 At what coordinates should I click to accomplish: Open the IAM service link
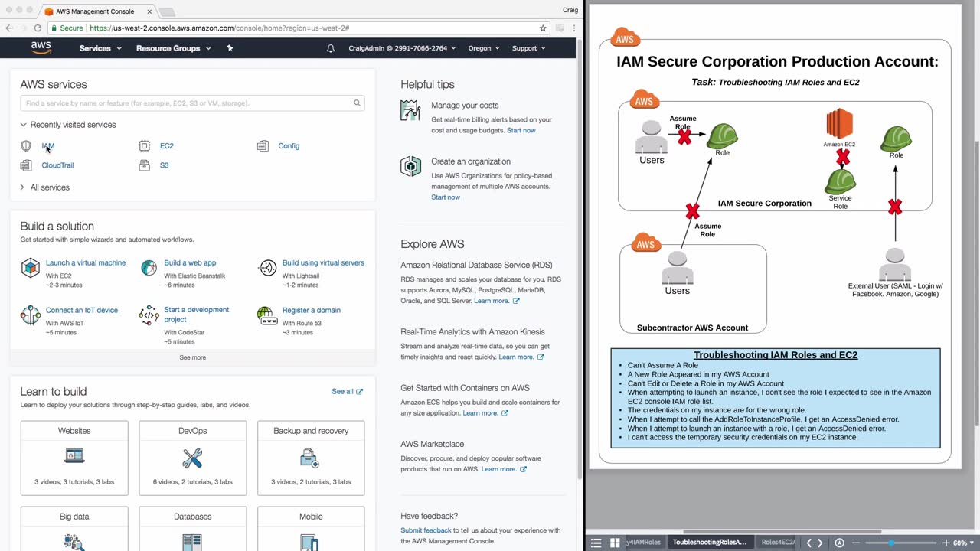click(x=48, y=146)
